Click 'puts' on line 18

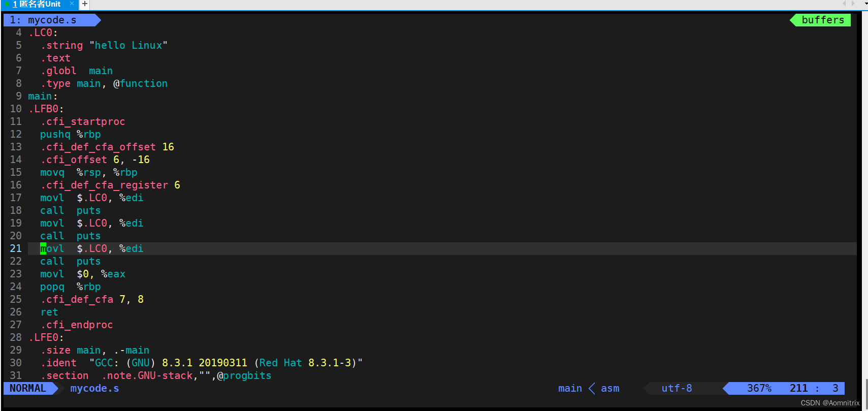pyautogui.click(x=89, y=210)
